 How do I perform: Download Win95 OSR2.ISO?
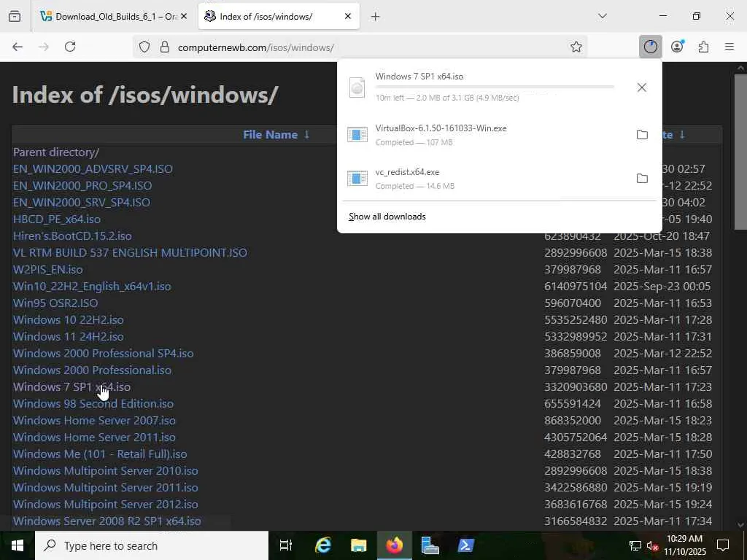(x=55, y=303)
